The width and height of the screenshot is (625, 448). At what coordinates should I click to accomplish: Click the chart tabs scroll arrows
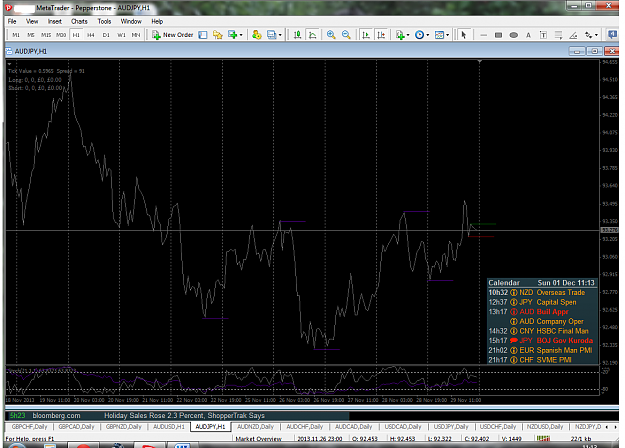coord(610,427)
